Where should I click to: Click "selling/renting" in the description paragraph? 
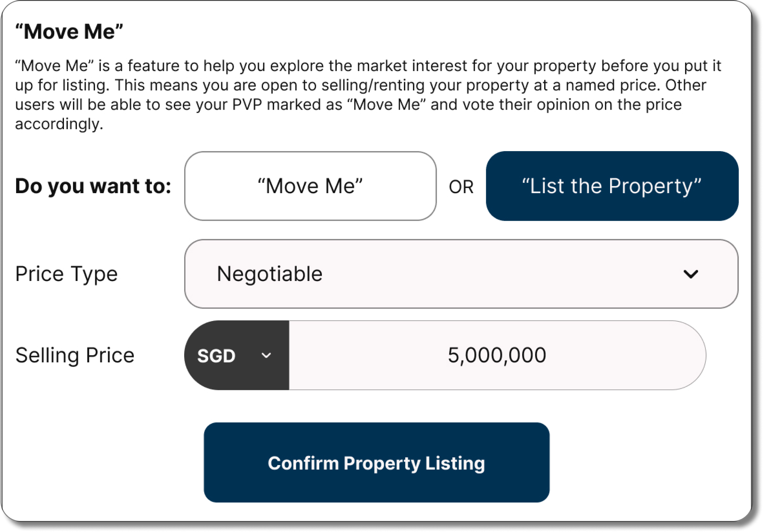click(x=373, y=85)
